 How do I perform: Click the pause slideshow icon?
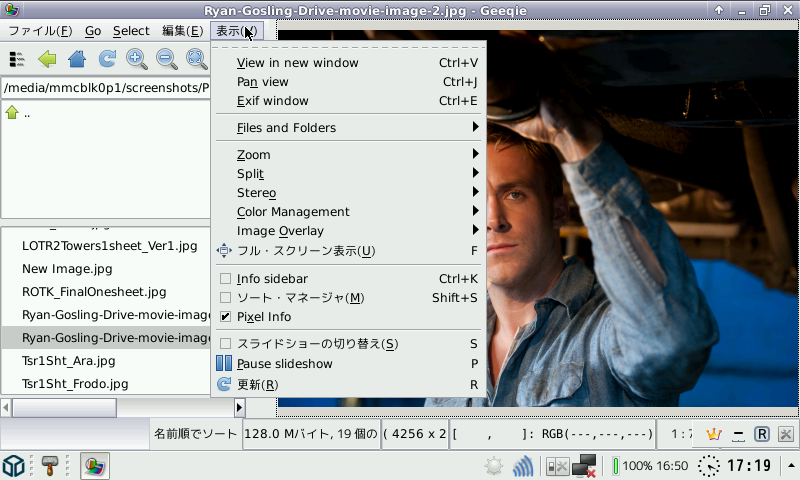[x=224, y=363]
